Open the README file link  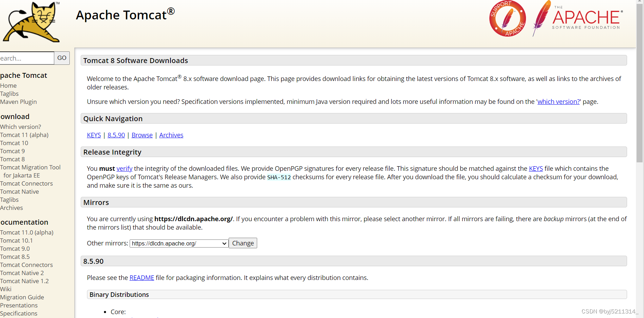(x=142, y=278)
